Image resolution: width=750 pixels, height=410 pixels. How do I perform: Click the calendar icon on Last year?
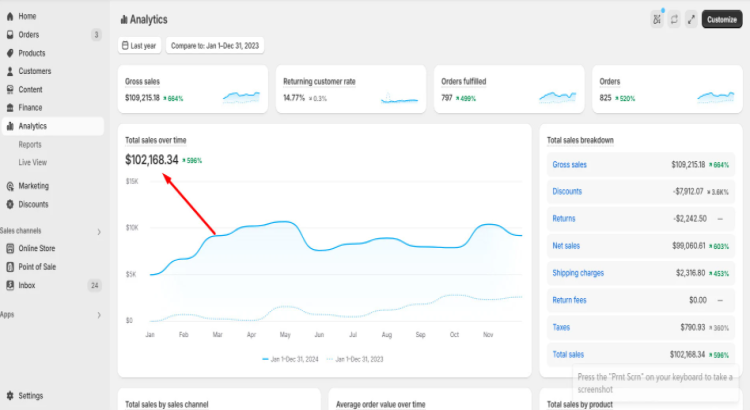click(x=125, y=45)
